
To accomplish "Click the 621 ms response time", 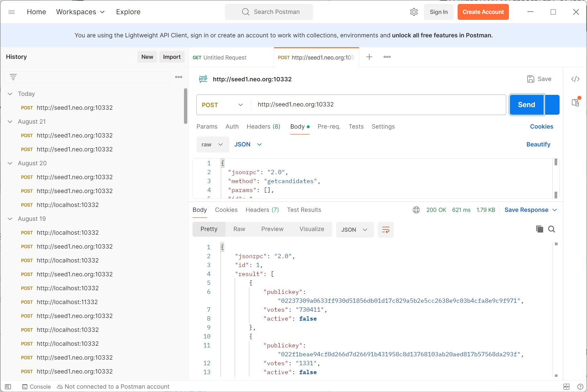I will [x=461, y=210].
